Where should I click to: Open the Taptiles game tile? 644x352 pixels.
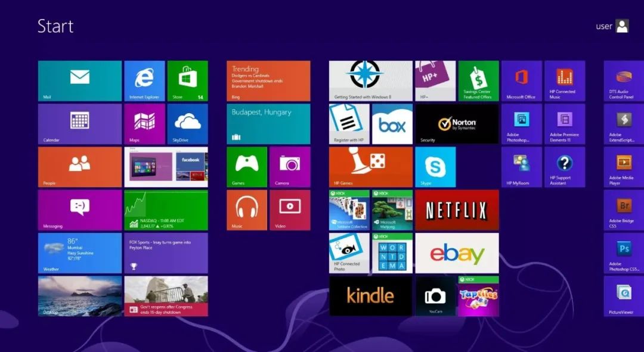(x=478, y=296)
